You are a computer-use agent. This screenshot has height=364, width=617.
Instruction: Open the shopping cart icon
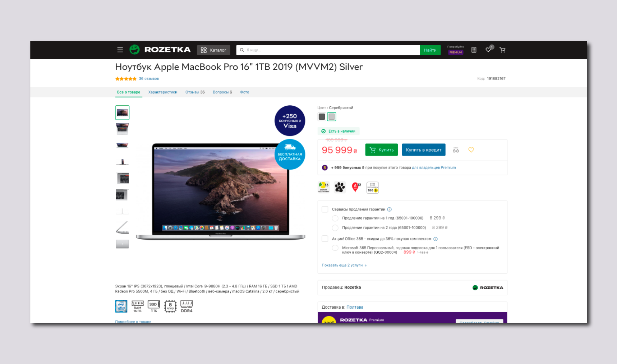(502, 50)
